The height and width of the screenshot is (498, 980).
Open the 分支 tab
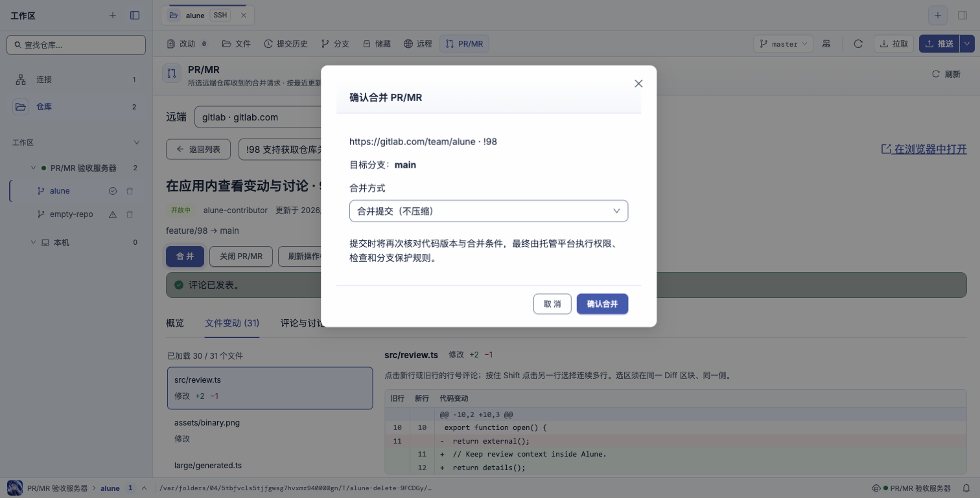(x=335, y=44)
